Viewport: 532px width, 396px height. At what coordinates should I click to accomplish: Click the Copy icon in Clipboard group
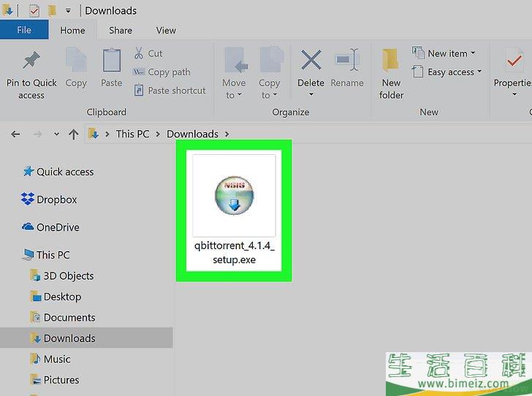[x=76, y=61]
